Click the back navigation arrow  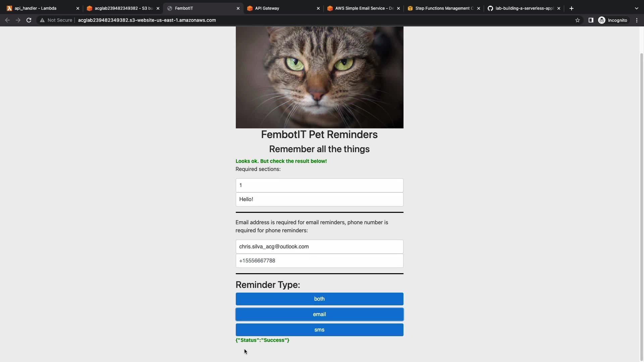click(x=7, y=20)
